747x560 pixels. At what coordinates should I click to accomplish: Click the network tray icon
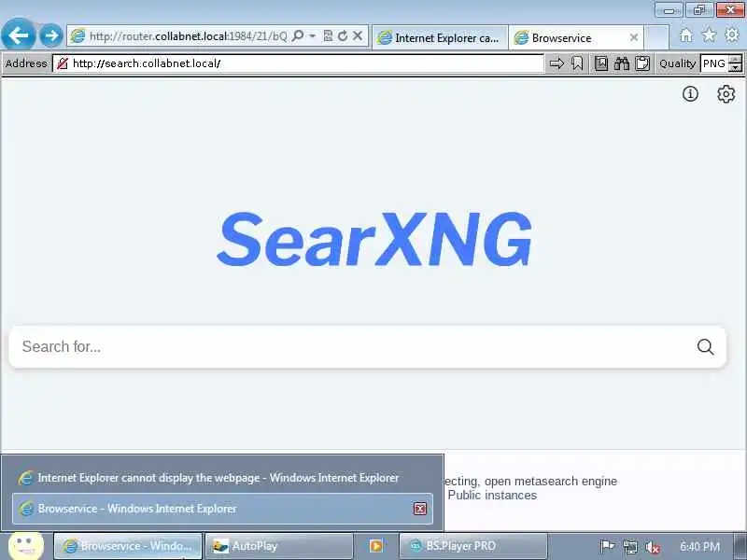(630, 547)
